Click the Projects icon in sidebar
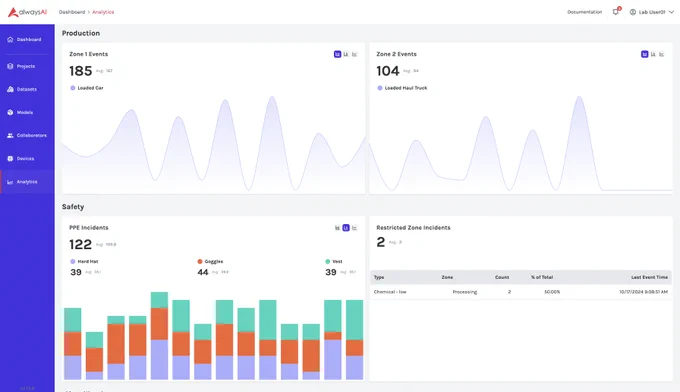Image resolution: width=680 pixels, height=392 pixels. point(10,66)
